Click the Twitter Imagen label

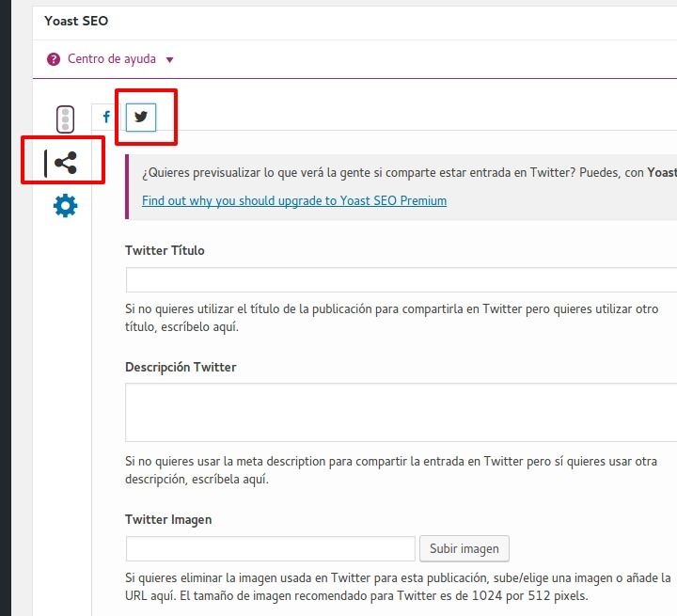(168, 519)
